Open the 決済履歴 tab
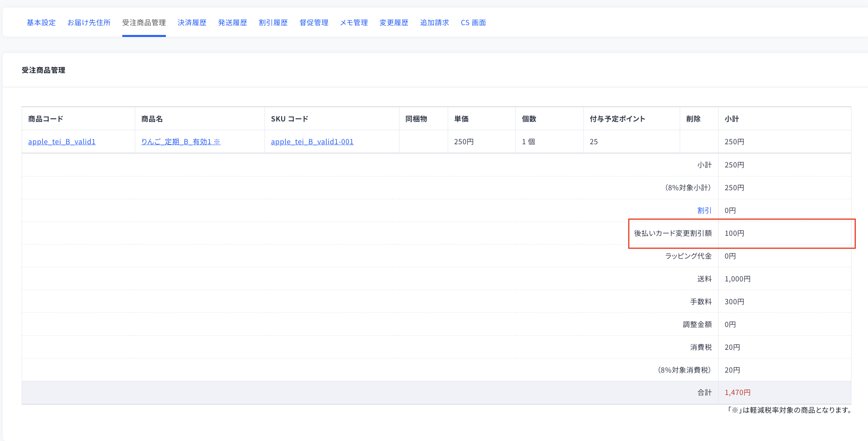 coord(192,23)
